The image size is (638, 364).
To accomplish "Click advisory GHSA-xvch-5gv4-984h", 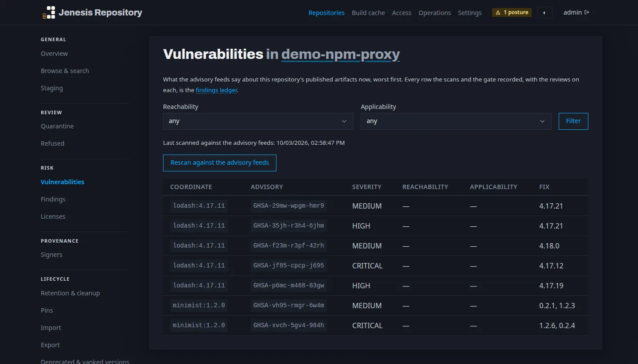I will tap(289, 325).
